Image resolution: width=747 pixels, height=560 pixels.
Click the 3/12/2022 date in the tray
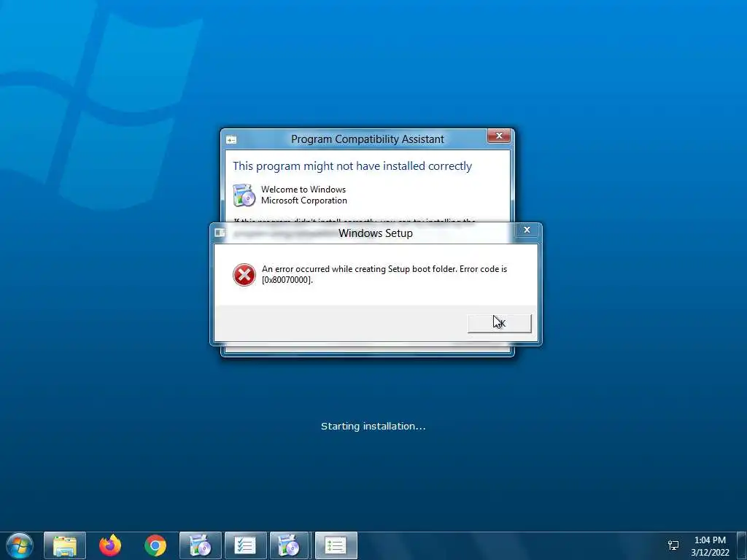pyautogui.click(x=710, y=553)
